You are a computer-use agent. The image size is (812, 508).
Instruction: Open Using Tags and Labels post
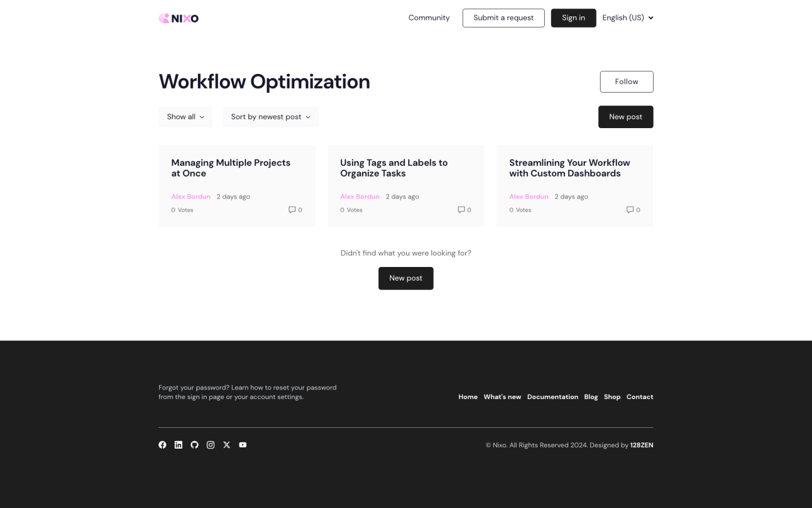(x=394, y=168)
